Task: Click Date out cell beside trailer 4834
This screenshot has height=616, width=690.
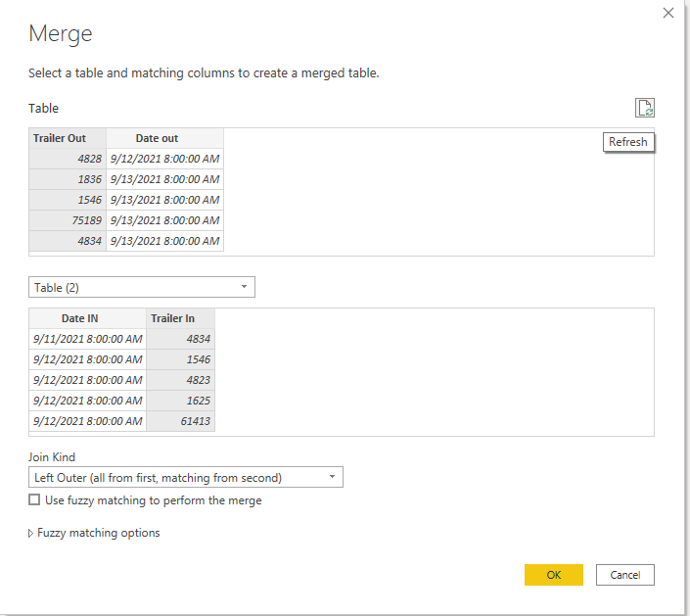Action: click(x=165, y=241)
